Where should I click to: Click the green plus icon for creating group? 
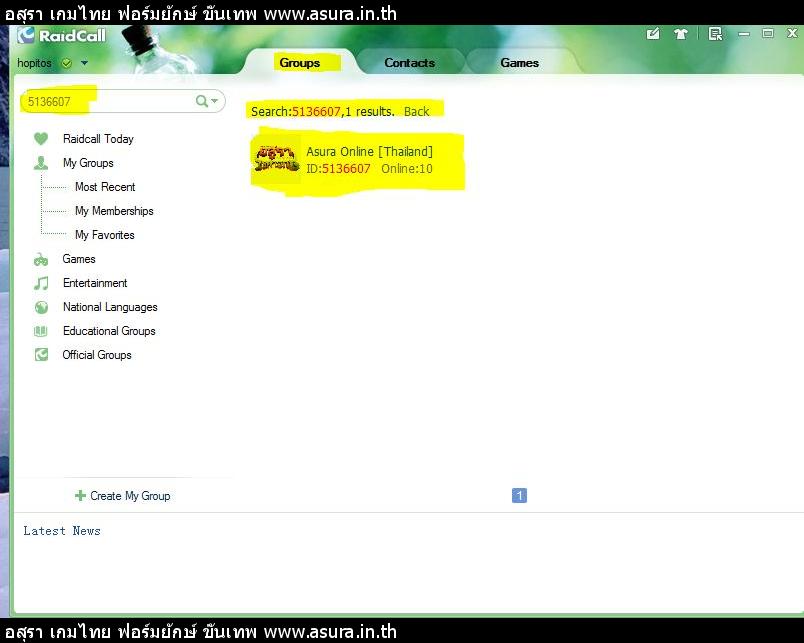(80, 495)
